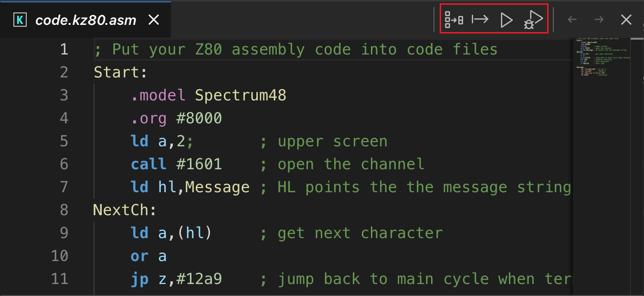Click line number 5 in the gutter
Image resolution: width=644 pixels, height=296 pixels.
point(64,142)
